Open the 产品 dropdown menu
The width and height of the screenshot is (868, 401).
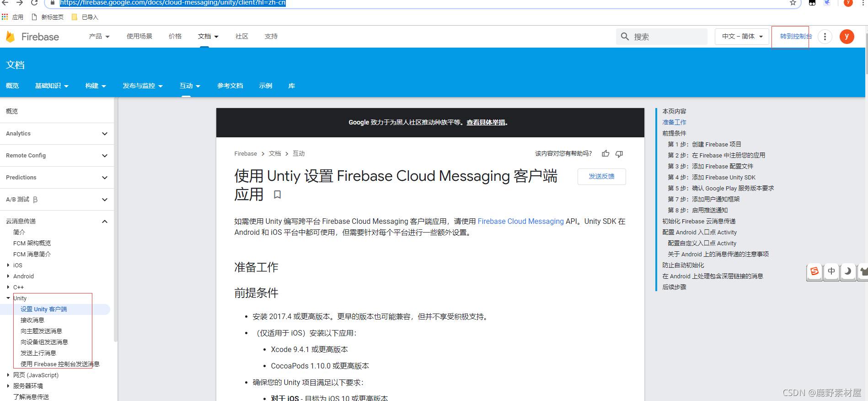[x=99, y=36]
